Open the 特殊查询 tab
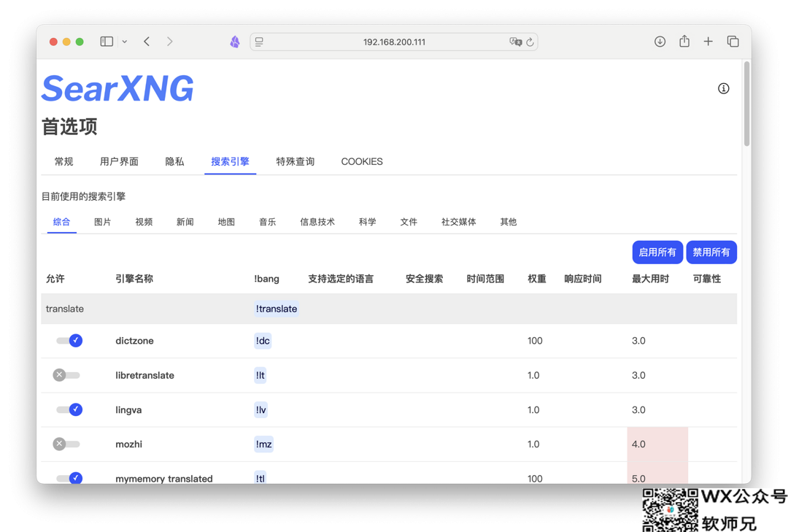 295,161
